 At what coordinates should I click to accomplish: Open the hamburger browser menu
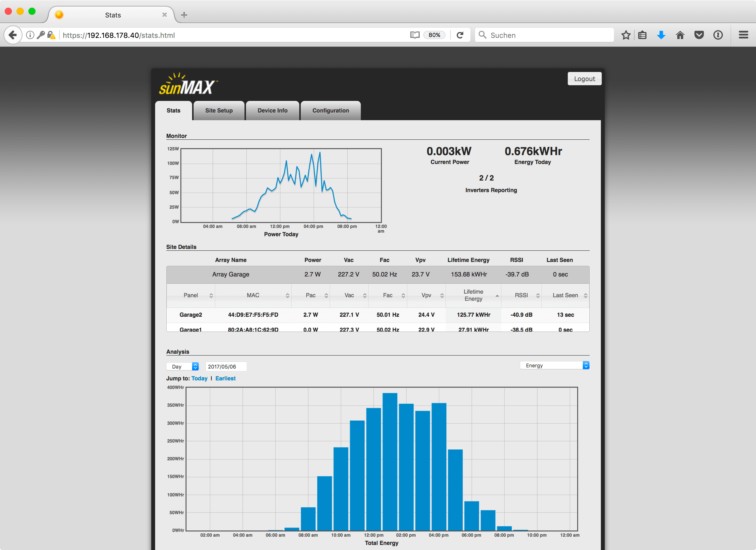pos(744,35)
